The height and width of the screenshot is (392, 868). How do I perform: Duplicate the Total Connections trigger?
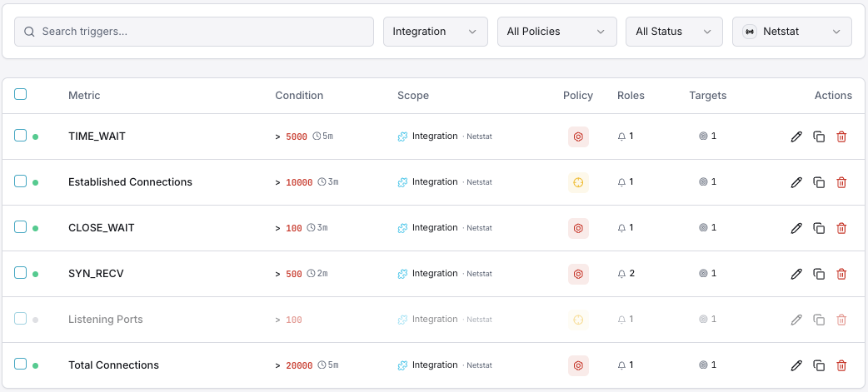click(x=819, y=365)
